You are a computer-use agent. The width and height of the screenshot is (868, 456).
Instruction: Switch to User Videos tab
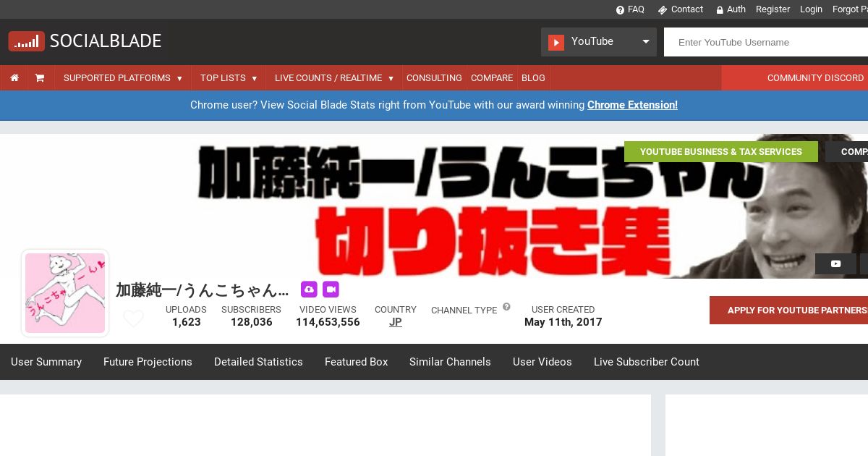[542, 362]
